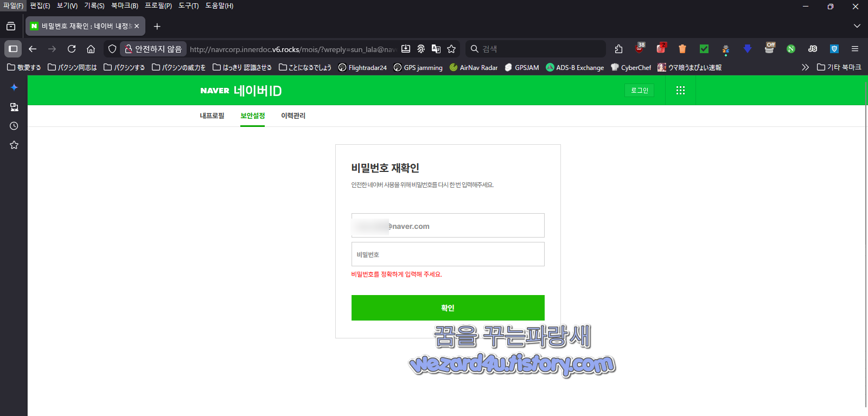Show more bookmarks with the chevron
This screenshot has width=868, height=416.
(x=805, y=67)
